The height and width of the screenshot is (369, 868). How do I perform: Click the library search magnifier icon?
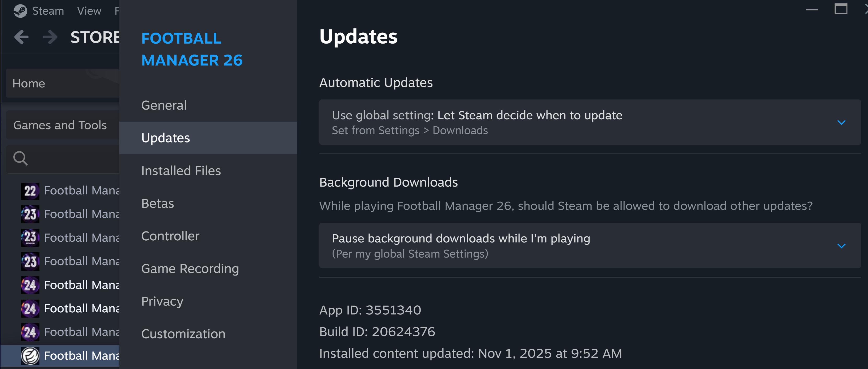point(20,158)
